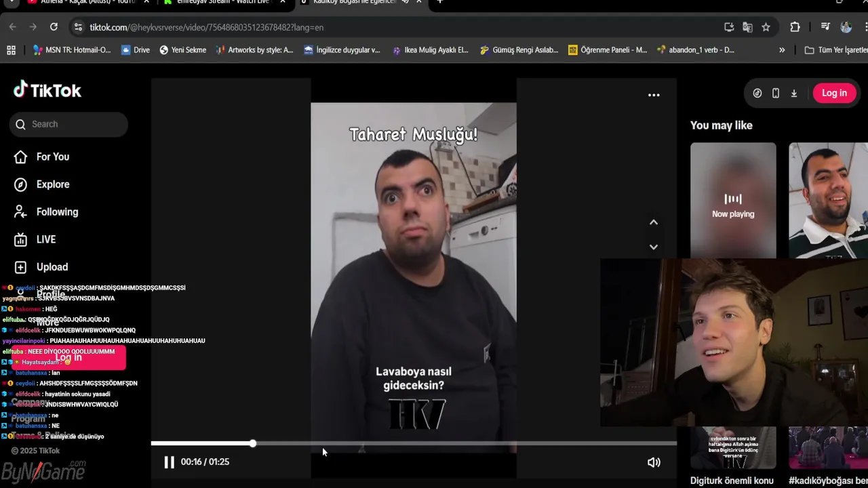
Task: Open the Gümüş Rengi Asılab bookmark
Action: [x=519, y=50]
